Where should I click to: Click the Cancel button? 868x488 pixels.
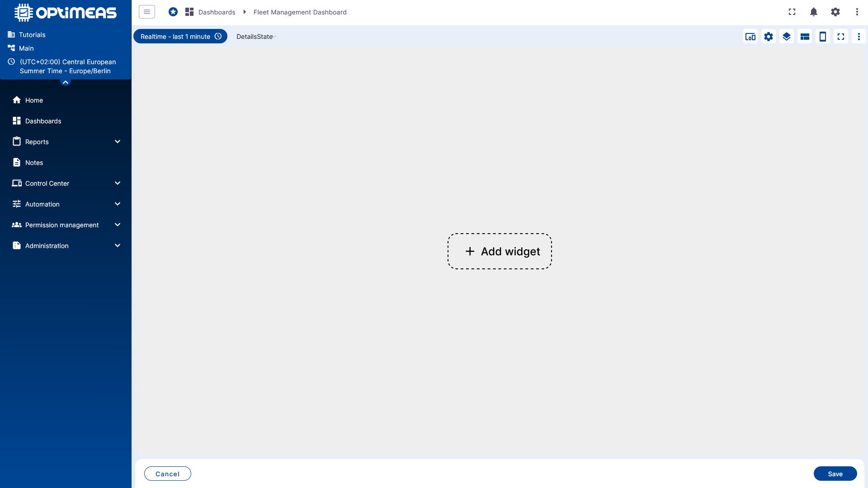click(168, 474)
